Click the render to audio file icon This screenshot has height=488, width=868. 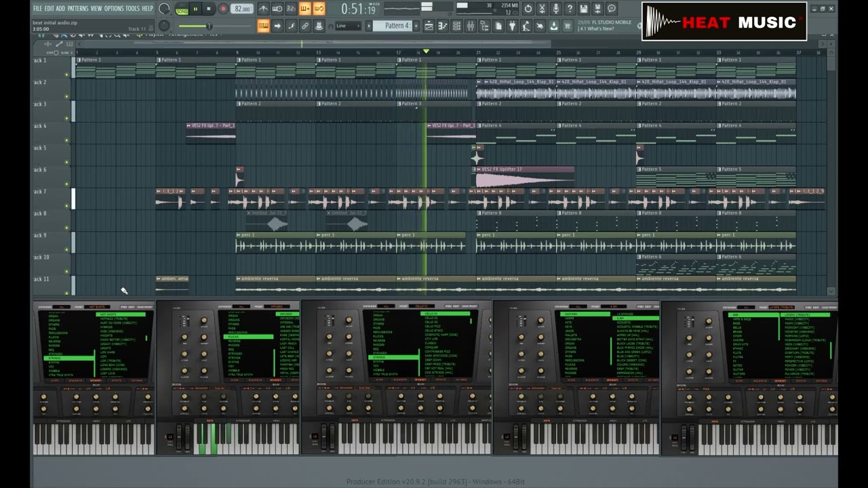tap(597, 9)
